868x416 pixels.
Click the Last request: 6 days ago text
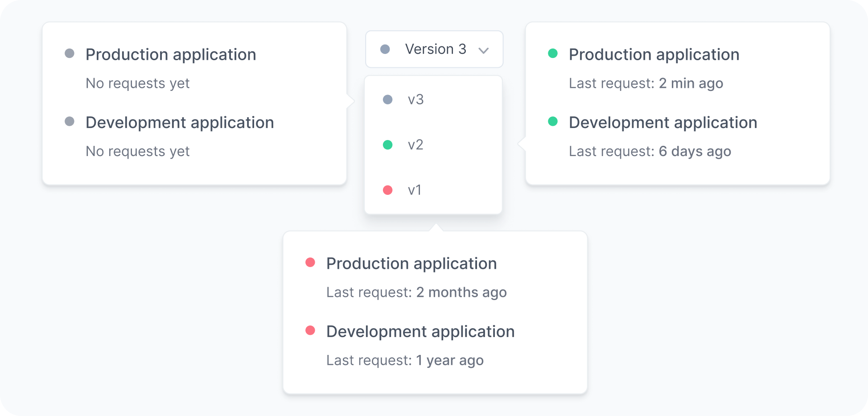650,151
